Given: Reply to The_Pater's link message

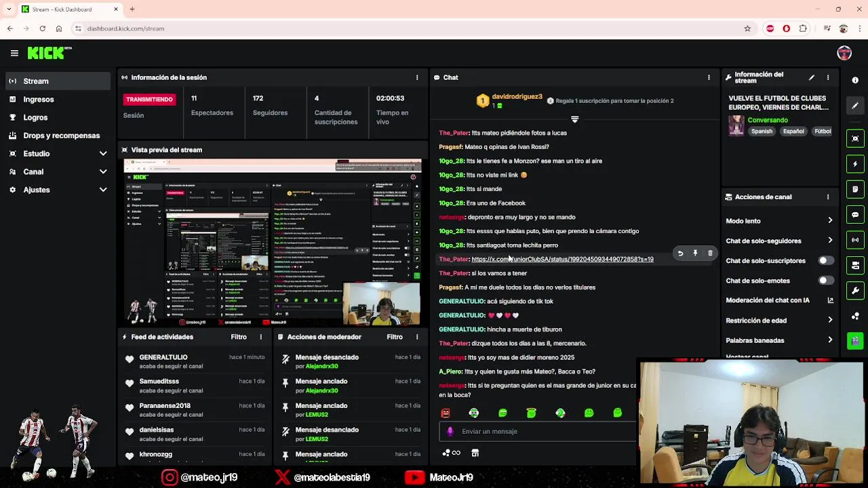Looking at the screenshot, I should [x=680, y=253].
